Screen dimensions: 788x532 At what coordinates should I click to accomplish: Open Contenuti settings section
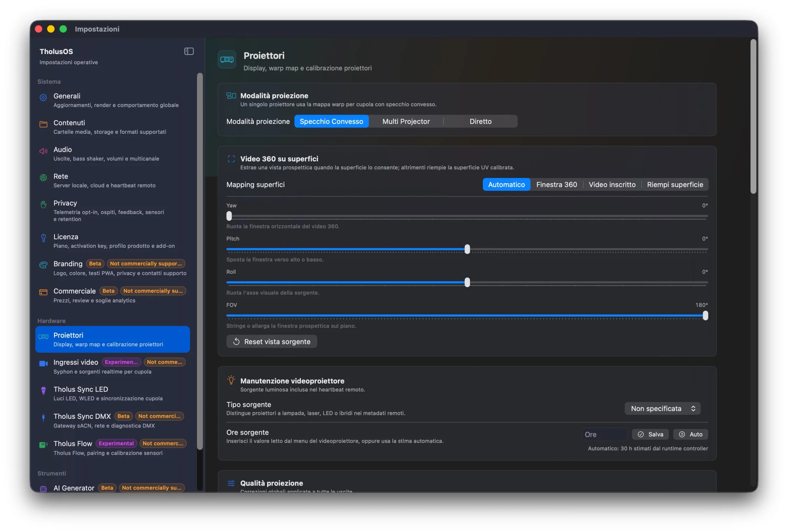click(112, 127)
